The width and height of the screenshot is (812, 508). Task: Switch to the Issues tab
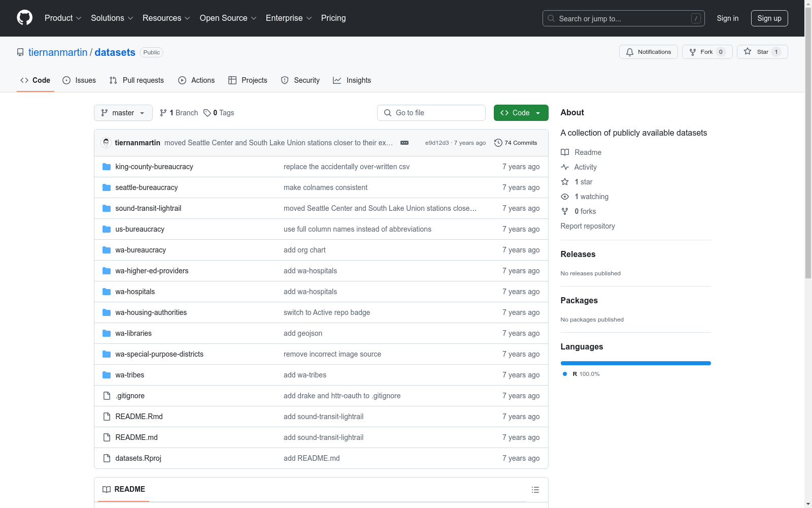point(79,80)
